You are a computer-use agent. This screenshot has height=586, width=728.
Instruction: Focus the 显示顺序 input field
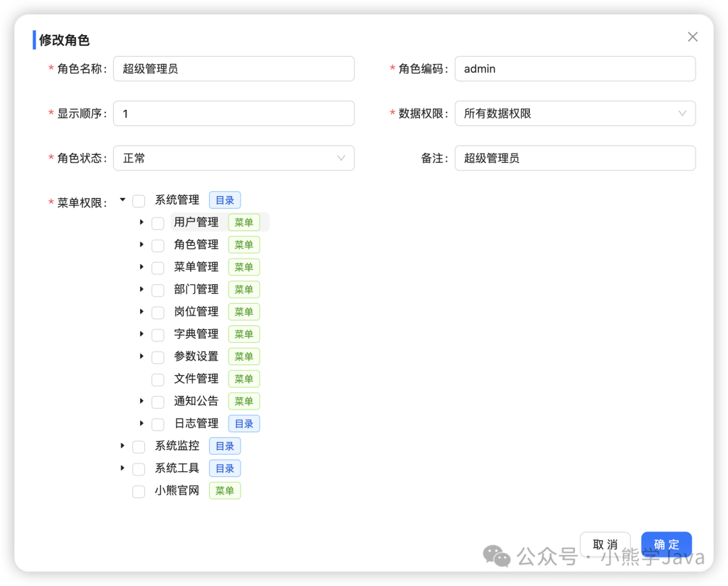click(233, 113)
